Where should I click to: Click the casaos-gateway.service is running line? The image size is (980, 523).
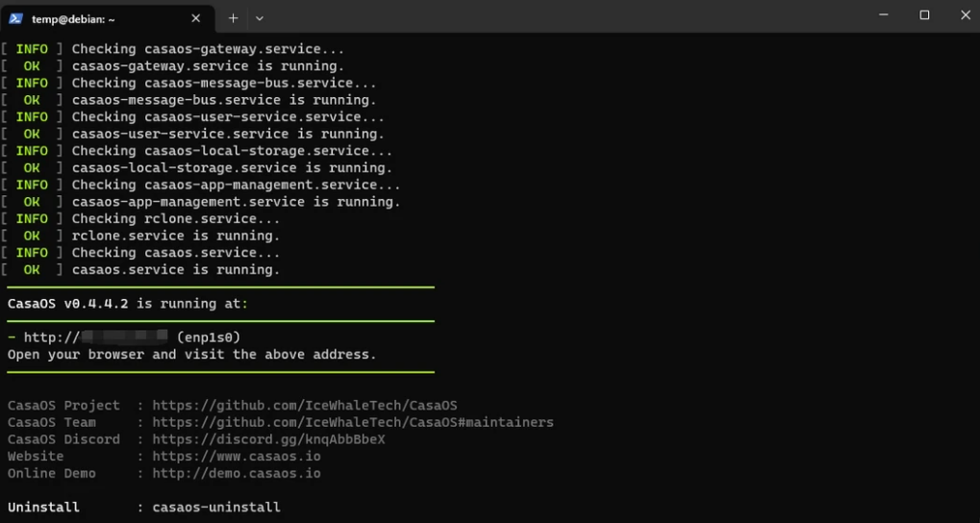pyautogui.click(x=208, y=65)
